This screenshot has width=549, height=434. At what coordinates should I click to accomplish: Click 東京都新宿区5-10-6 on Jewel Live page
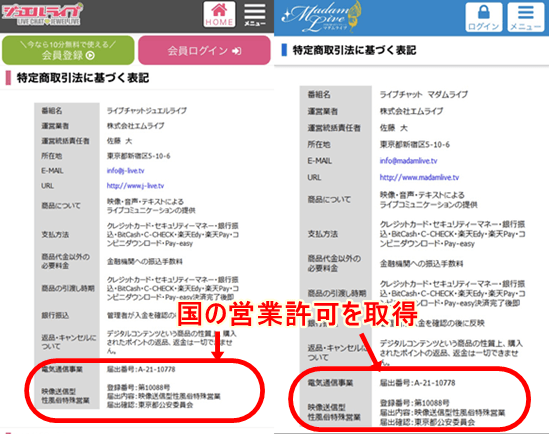pyautogui.click(x=138, y=156)
